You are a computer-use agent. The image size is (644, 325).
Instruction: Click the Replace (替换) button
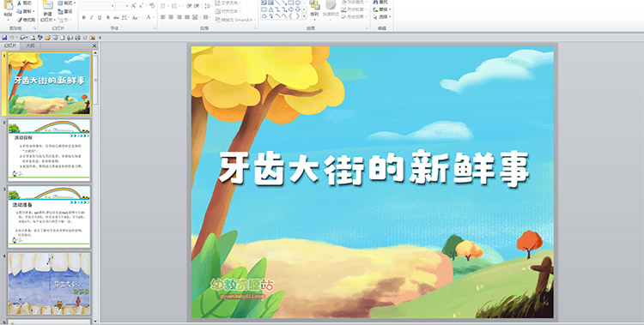pyautogui.click(x=382, y=9)
